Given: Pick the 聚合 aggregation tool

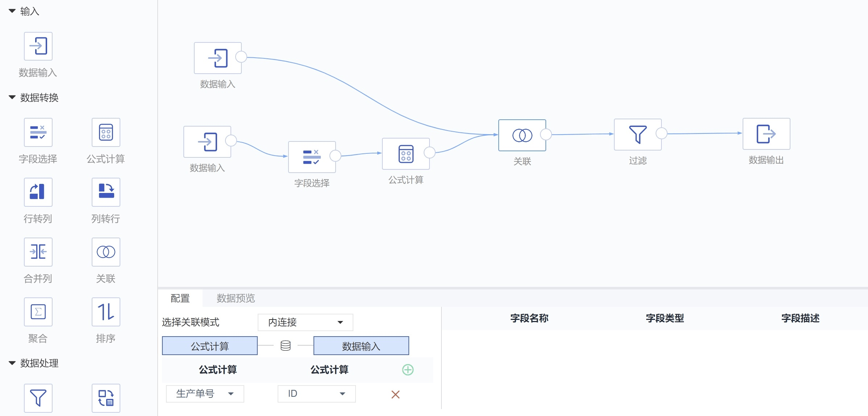Looking at the screenshot, I should [38, 312].
